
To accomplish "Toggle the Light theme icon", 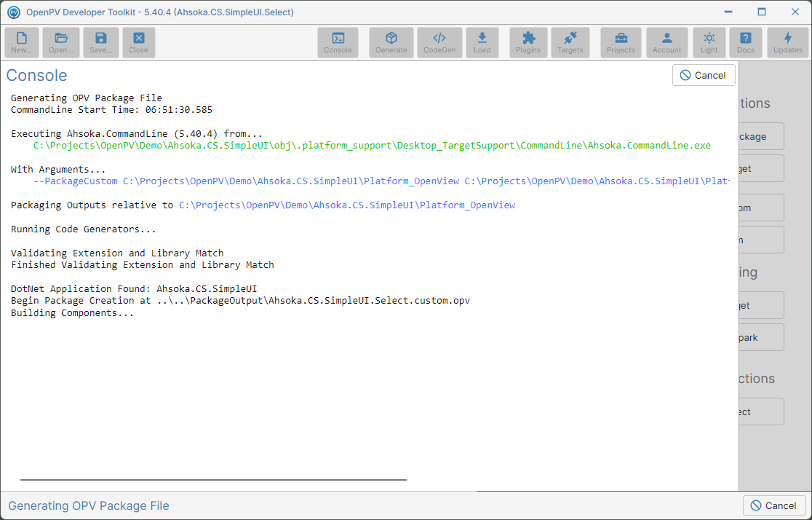I will [x=709, y=42].
